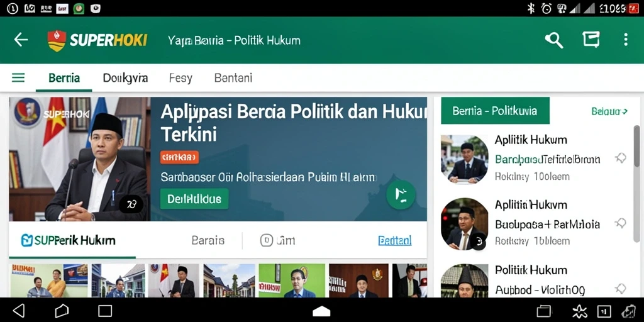Follow the blue Bedtanl link
Image resolution: width=644 pixels, height=322 pixels.
(x=395, y=241)
